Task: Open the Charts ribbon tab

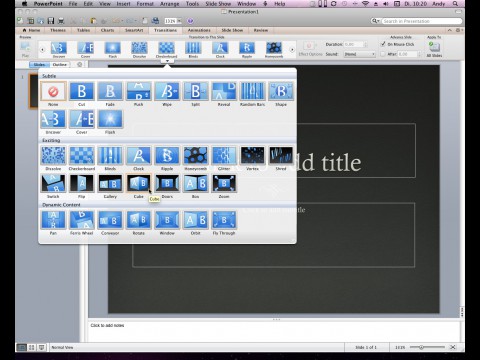Action: [107, 30]
